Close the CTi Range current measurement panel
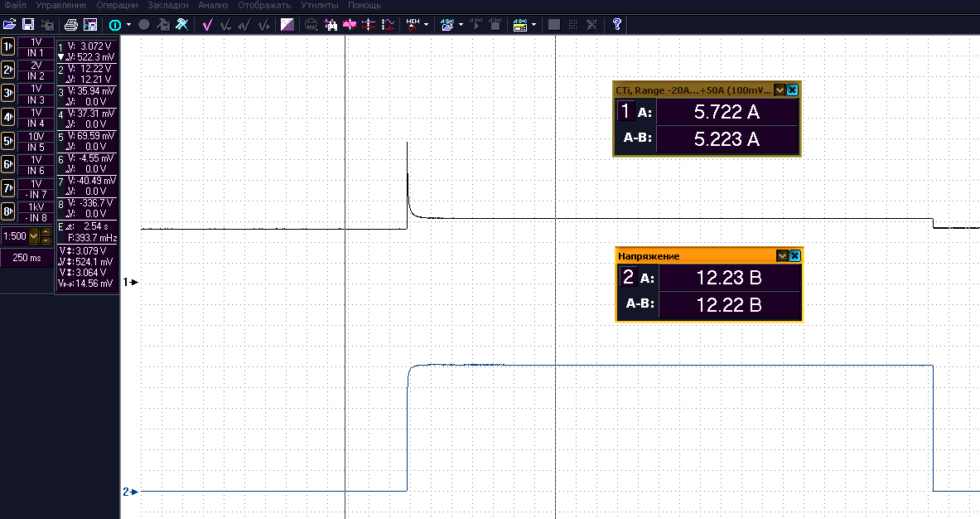Image resolution: width=980 pixels, height=519 pixels. pyautogui.click(x=792, y=90)
